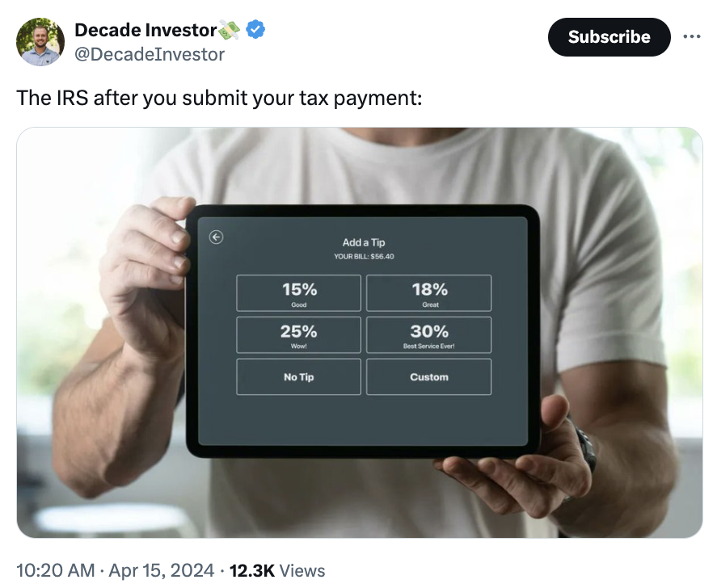Screen dimensions: 717x588
Task: Select the 18% Great tip option
Action: click(x=428, y=292)
